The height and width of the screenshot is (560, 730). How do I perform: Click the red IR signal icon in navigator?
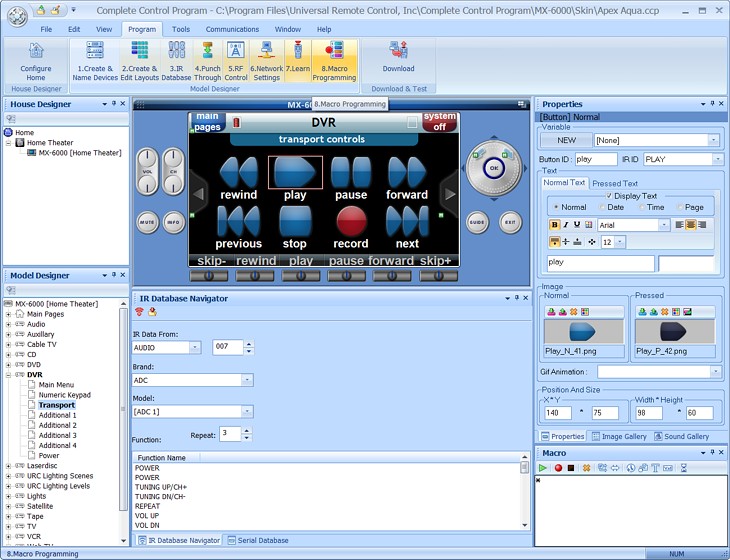click(139, 312)
